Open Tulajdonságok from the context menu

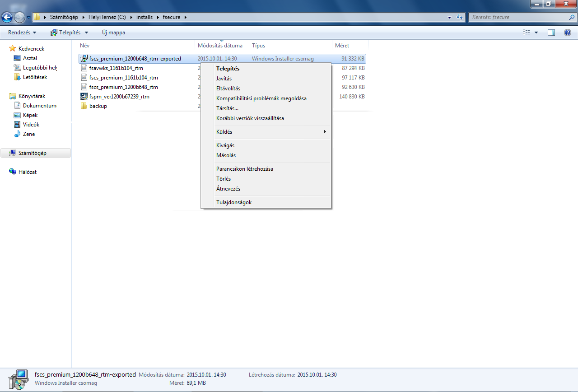point(266,202)
